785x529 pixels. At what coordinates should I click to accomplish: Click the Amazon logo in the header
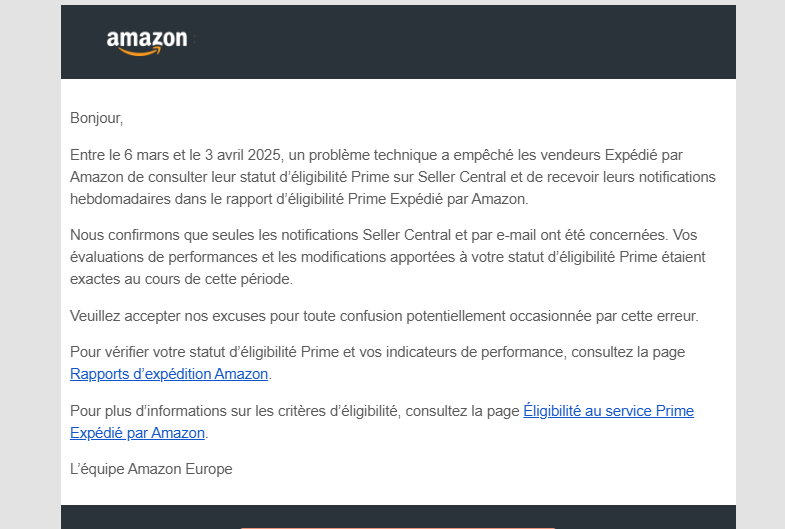click(x=147, y=43)
